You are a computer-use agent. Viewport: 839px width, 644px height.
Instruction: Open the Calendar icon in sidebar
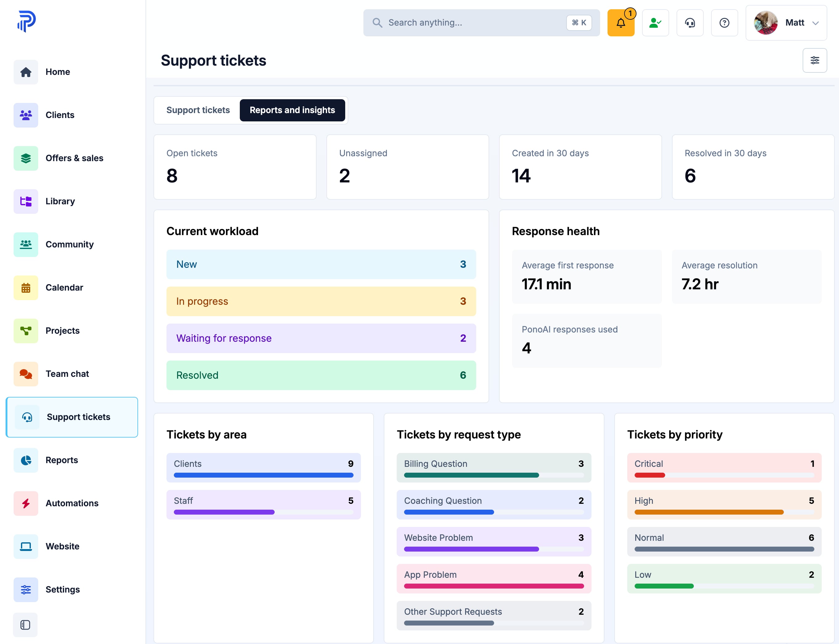[26, 287]
